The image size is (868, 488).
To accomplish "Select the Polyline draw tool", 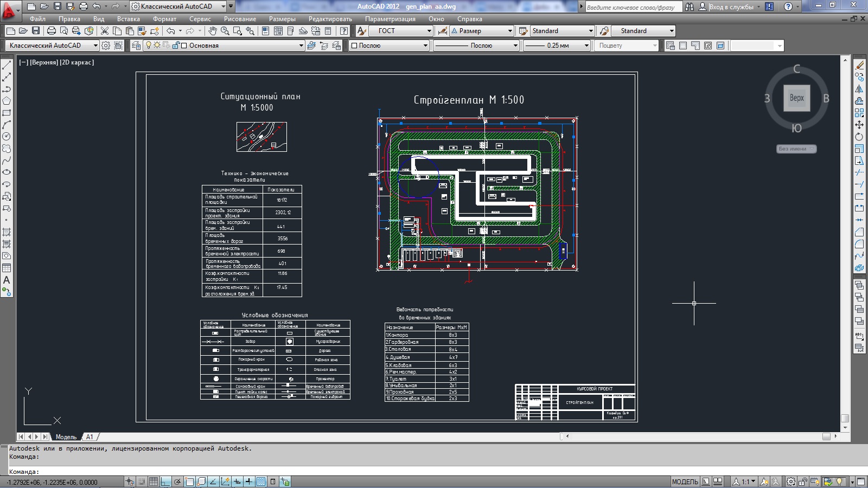I will (x=7, y=89).
